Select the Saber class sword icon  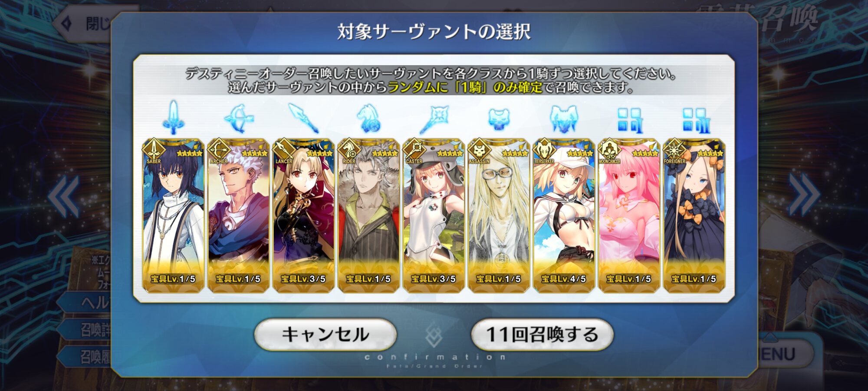(173, 118)
